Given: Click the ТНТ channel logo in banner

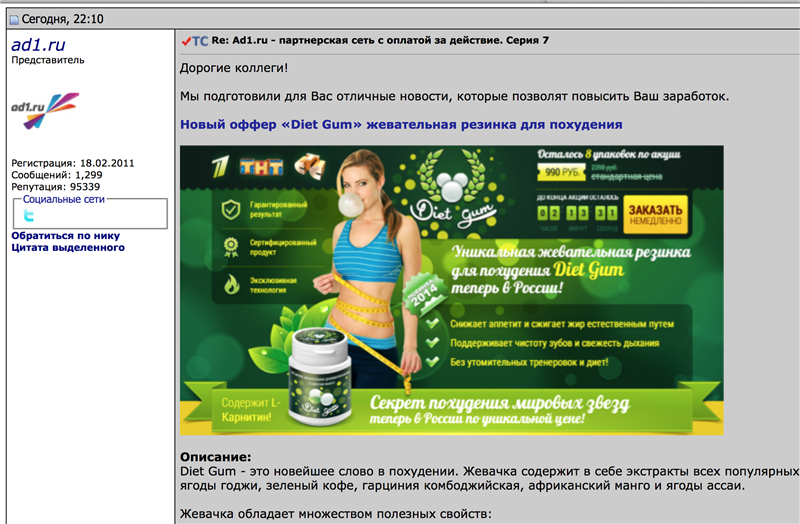Looking at the screenshot, I should tap(261, 167).
